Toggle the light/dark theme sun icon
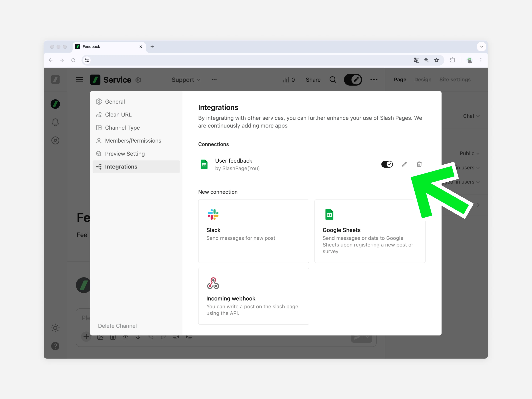532x399 pixels. point(55,328)
